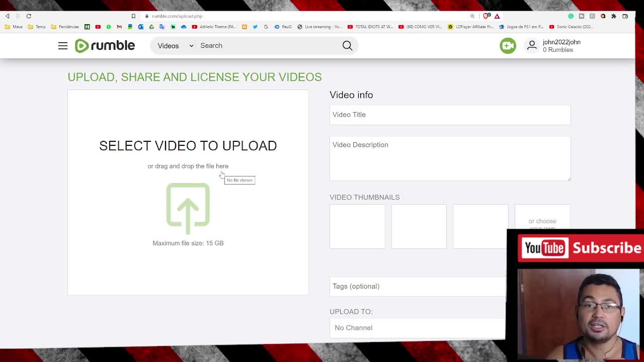Open the Pendências bookmarks folder
The width and height of the screenshot is (644, 362).
click(x=65, y=27)
